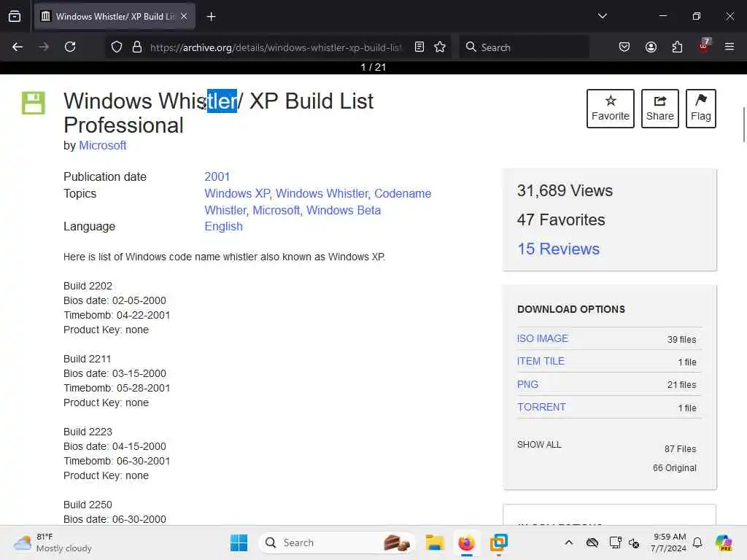Open the Copilot preview icon
The width and height of the screenshot is (747, 560).
point(724,542)
